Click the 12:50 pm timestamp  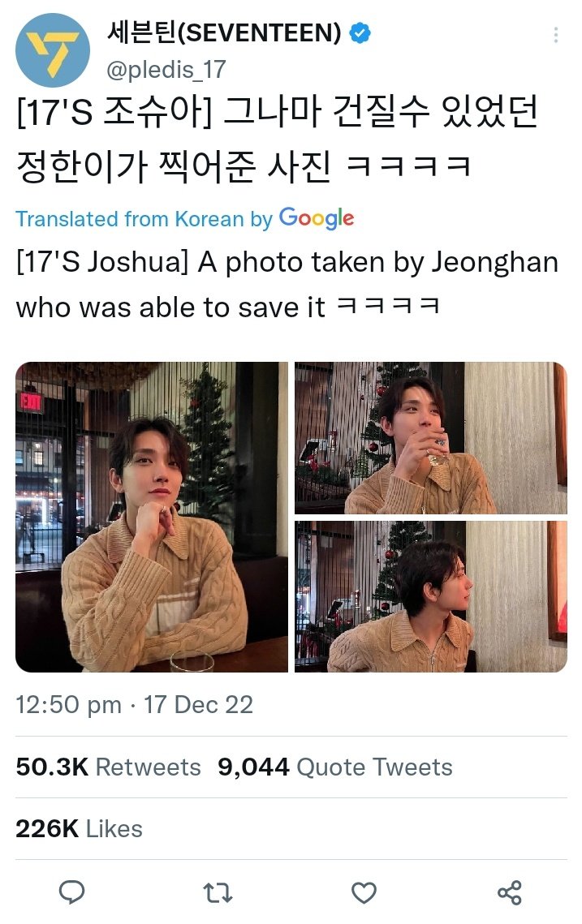pos(68,705)
